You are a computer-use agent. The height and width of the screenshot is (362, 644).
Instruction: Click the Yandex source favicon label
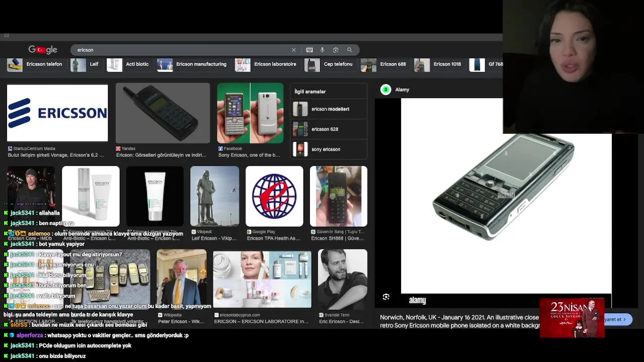click(x=126, y=149)
